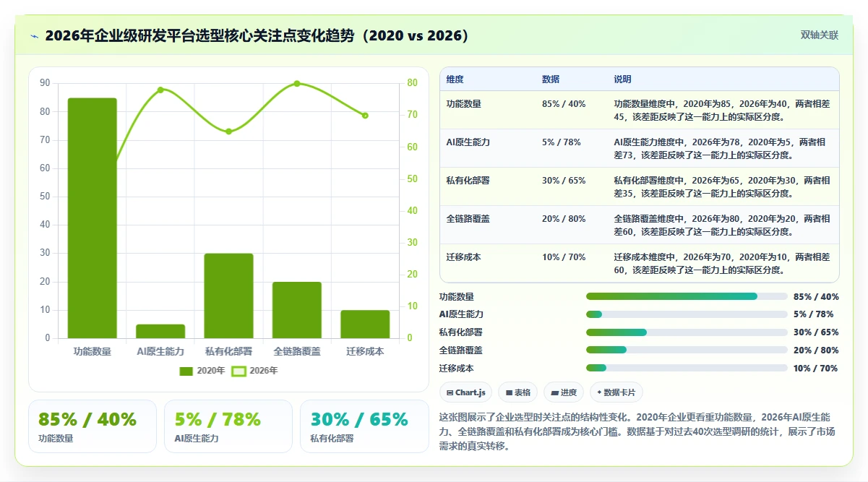The width and height of the screenshot is (868, 482).
Task: Click the 全链路覆盖 bar in chart
Action: point(297,310)
